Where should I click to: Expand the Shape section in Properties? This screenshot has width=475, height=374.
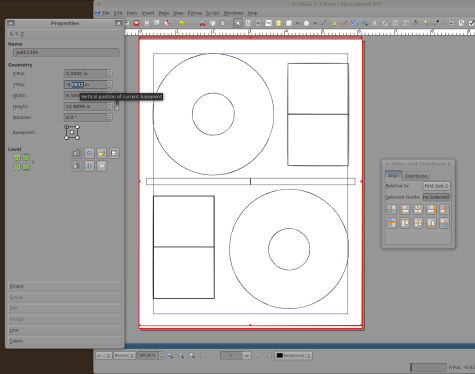pyautogui.click(x=64, y=286)
